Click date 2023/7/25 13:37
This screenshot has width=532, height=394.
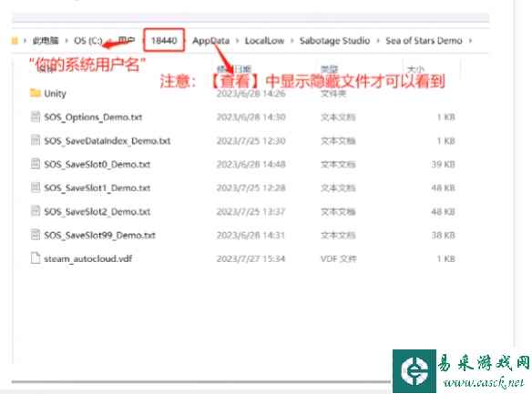pyautogui.click(x=251, y=212)
